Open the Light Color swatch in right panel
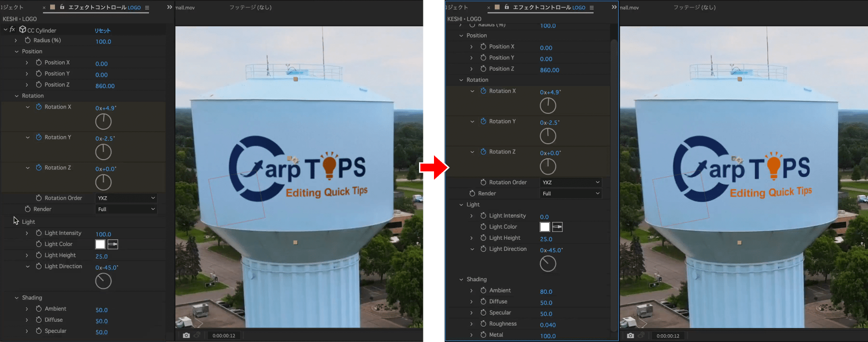This screenshot has height=342, width=868. click(545, 227)
